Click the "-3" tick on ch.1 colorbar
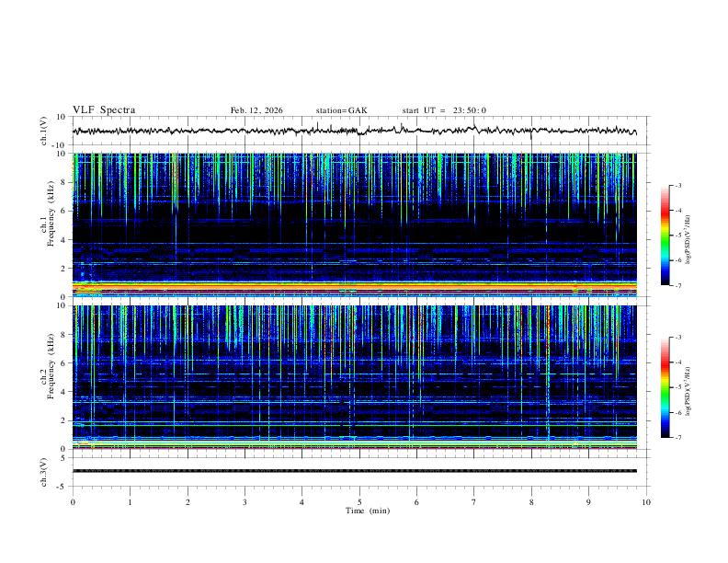 (677, 185)
